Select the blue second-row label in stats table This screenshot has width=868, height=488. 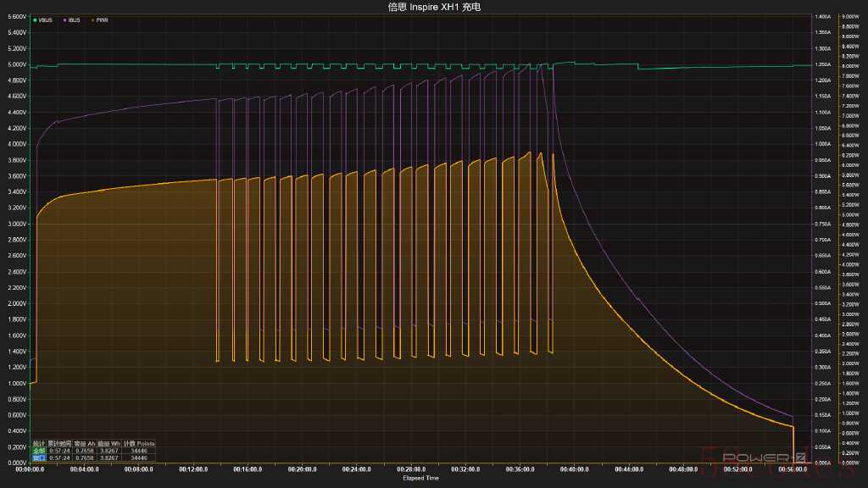tap(38, 457)
